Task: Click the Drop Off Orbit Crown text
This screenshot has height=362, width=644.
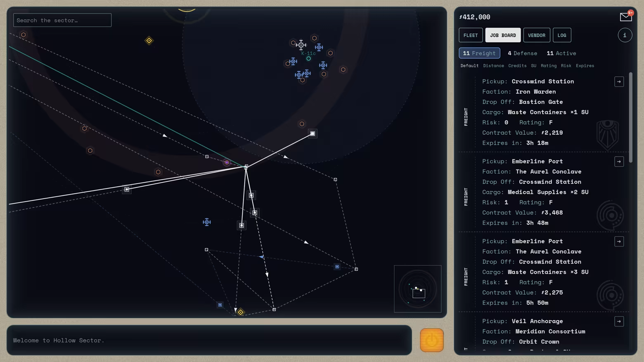Action: pyautogui.click(x=521, y=342)
